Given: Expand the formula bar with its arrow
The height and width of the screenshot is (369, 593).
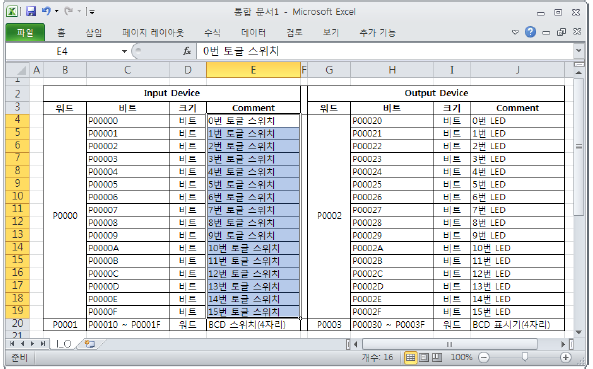Looking at the screenshot, I should (579, 50).
